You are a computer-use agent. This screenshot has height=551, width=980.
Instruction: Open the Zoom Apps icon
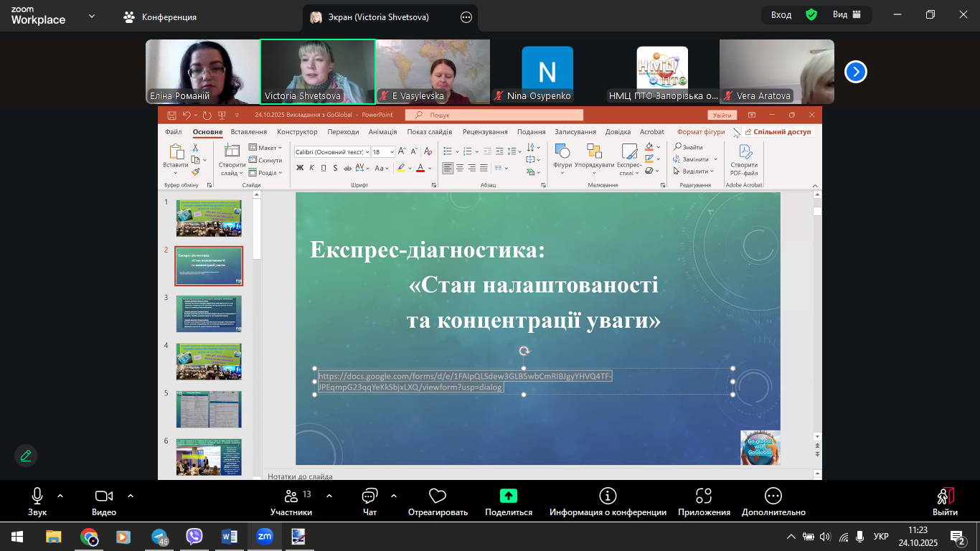pyautogui.click(x=704, y=496)
